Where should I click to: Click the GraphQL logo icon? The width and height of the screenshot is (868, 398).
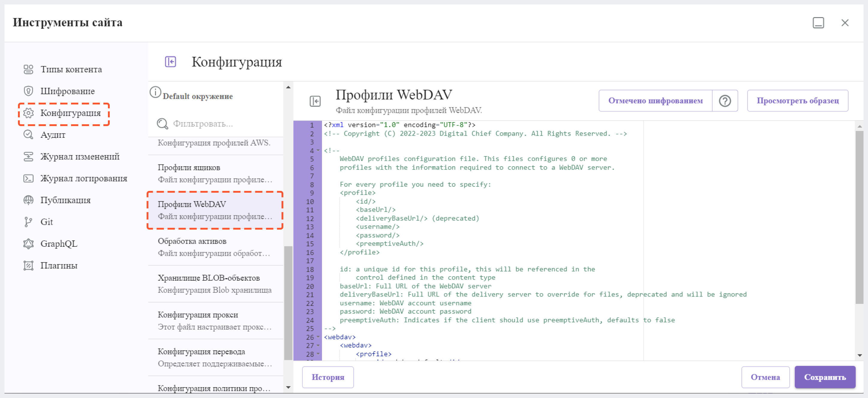(x=28, y=243)
